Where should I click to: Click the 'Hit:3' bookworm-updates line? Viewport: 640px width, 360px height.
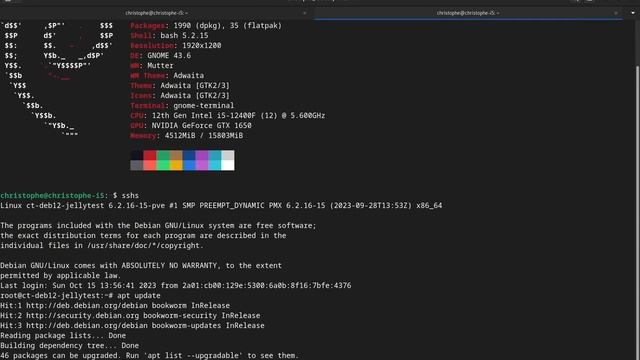[x=132, y=326]
